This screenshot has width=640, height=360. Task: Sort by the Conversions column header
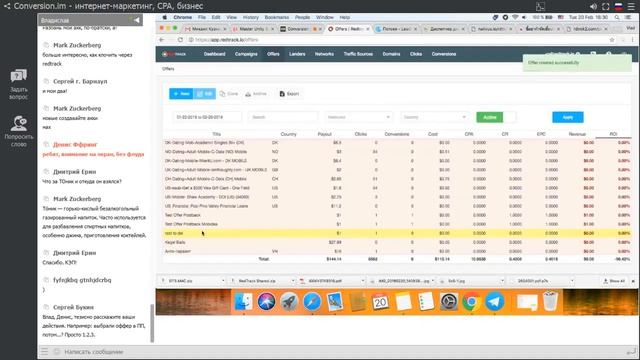(x=397, y=134)
